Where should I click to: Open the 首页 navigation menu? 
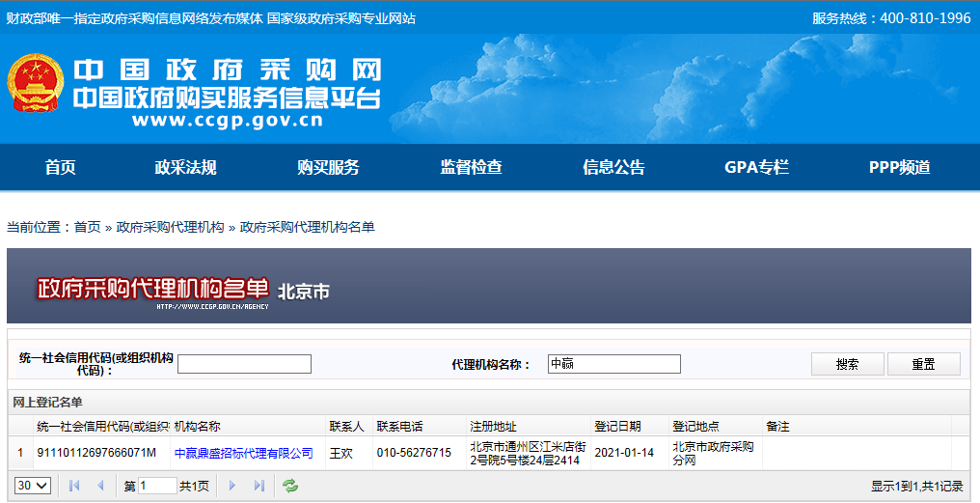pyautogui.click(x=60, y=168)
